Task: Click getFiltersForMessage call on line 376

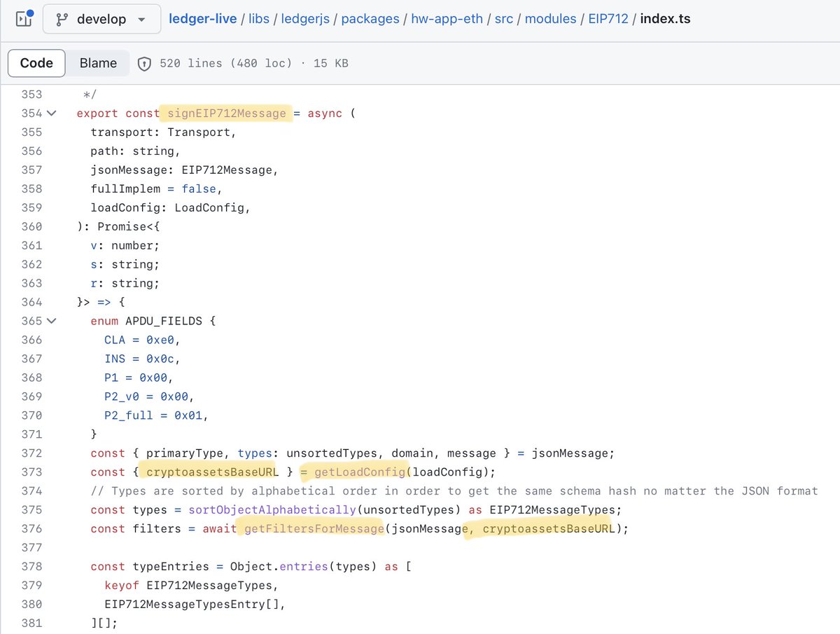Action: 314,529
